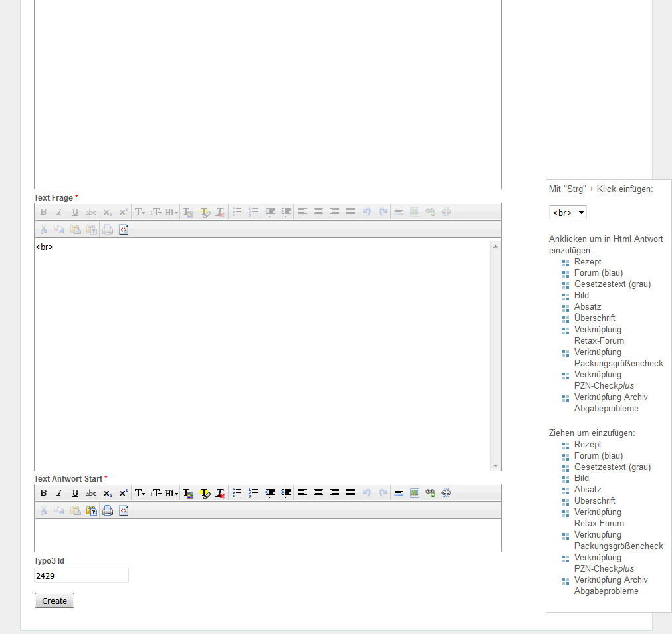Insert numbered list in Text Antwort Start editor
The width and height of the screenshot is (672, 634).
click(x=253, y=493)
